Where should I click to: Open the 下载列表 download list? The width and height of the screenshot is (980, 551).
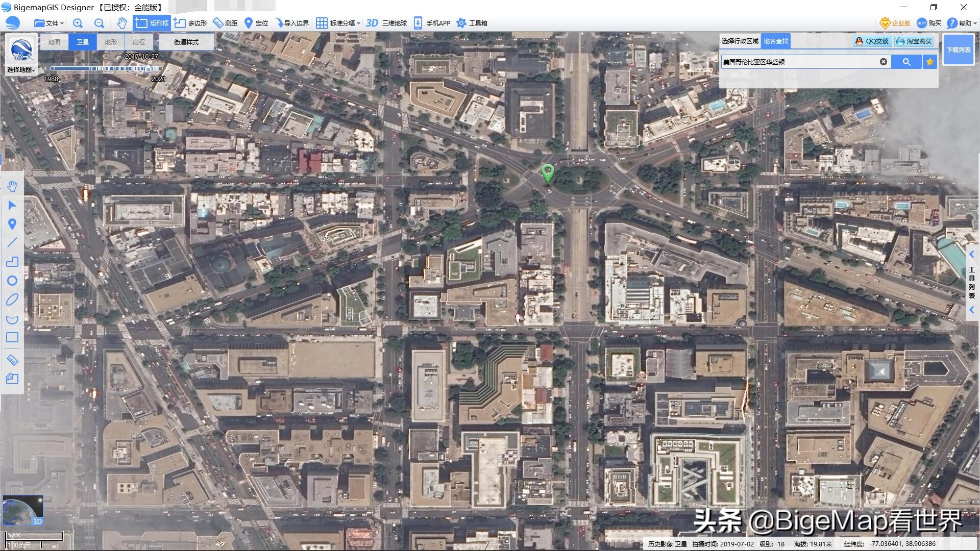pos(959,49)
